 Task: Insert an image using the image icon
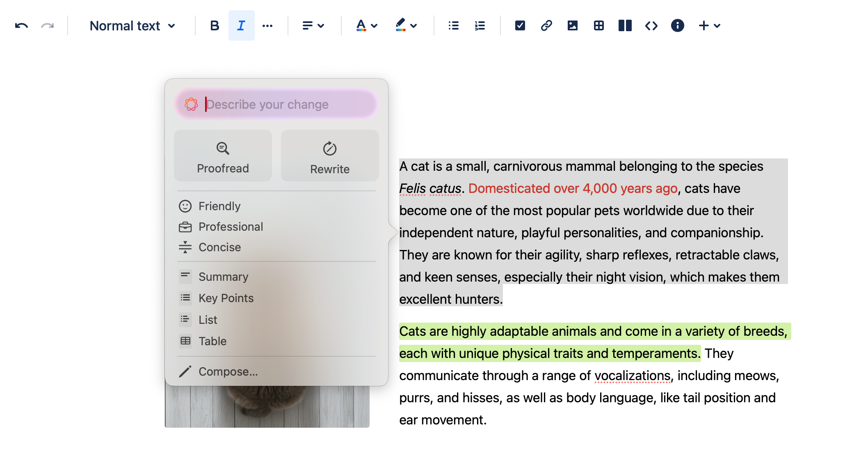click(x=572, y=26)
